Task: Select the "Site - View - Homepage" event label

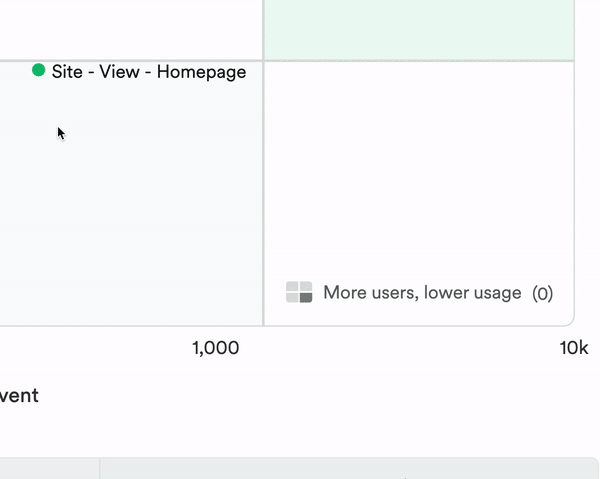Action: coord(149,72)
